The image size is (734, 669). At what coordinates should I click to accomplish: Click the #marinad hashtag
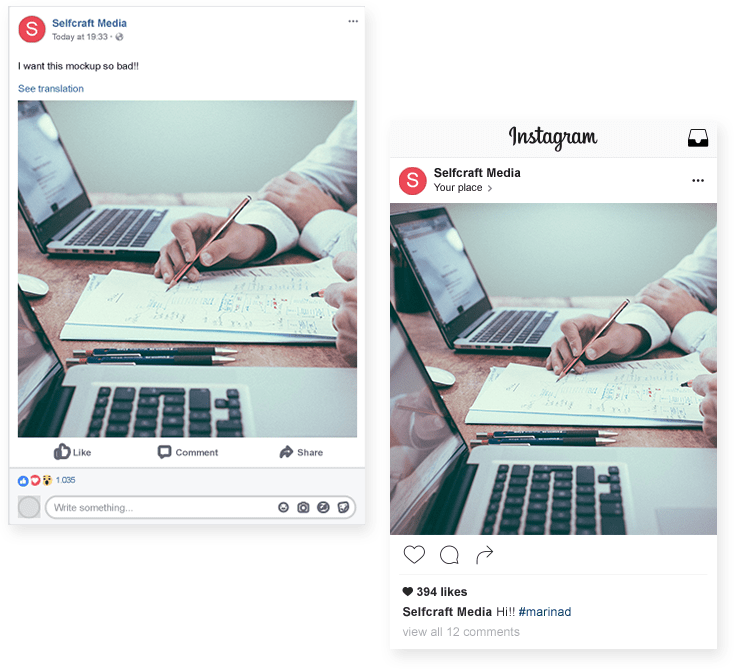coord(545,611)
